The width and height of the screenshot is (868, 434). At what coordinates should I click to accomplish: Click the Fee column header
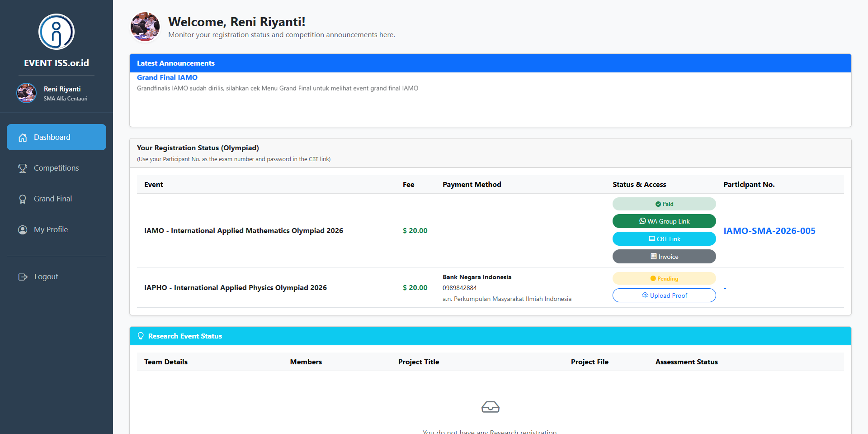tap(409, 185)
